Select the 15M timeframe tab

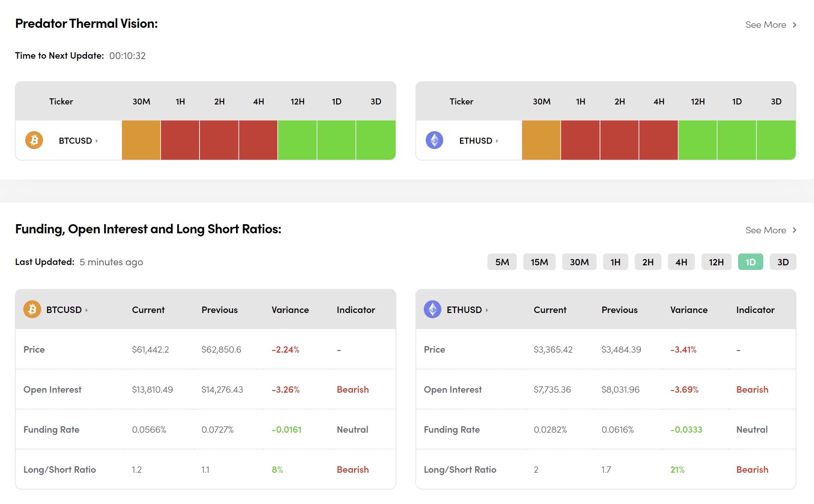[x=539, y=262]
